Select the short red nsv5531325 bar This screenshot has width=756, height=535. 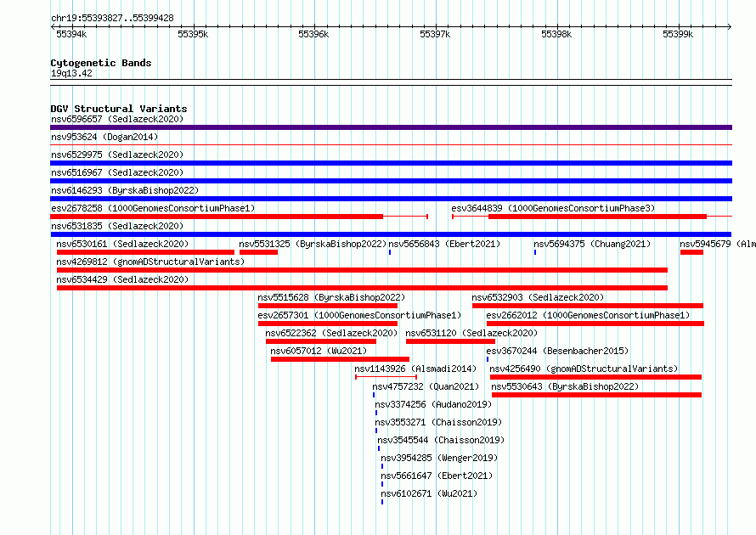coord(258,252)
